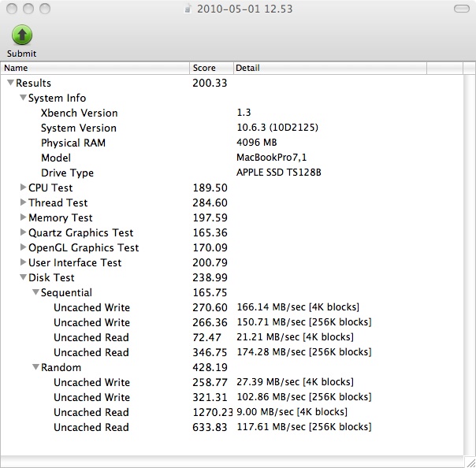
Task: Click the User Interface score 200.79
Action: coord(210,262)
